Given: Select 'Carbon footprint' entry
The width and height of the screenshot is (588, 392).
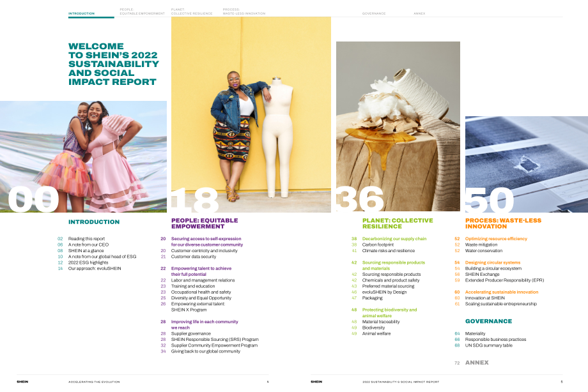Looking at the screenshot, I should pos(378,245).
